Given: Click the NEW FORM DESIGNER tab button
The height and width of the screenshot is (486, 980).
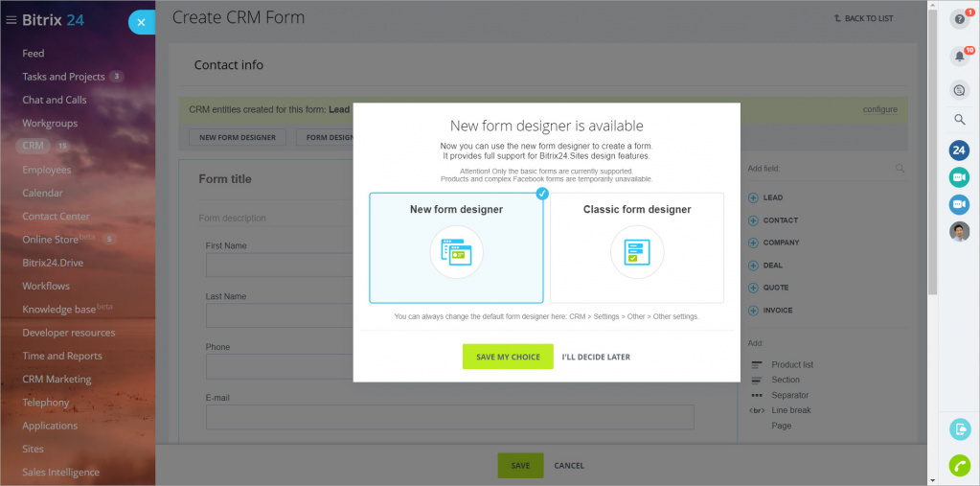Looking at the screenshot, I should click(237, 138).
